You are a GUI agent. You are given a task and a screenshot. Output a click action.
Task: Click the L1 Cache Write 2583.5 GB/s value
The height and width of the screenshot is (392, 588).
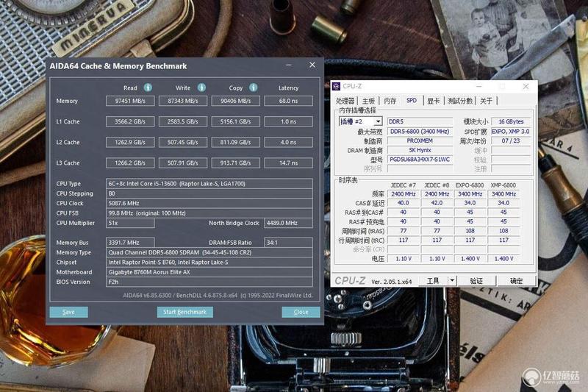(x=183, y=121)
